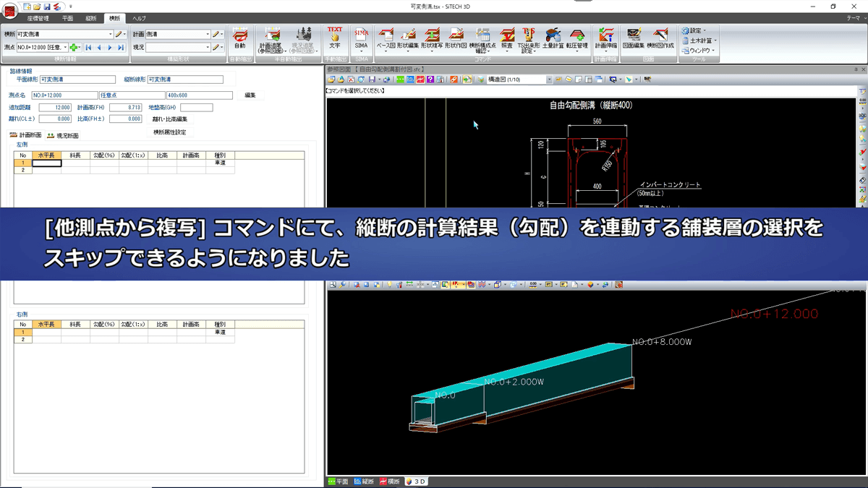Click the 計画高(FH) field showing 8.713
Image resolution: width=868 pixels, height=488 pixels.
click(x=126, y=108)
